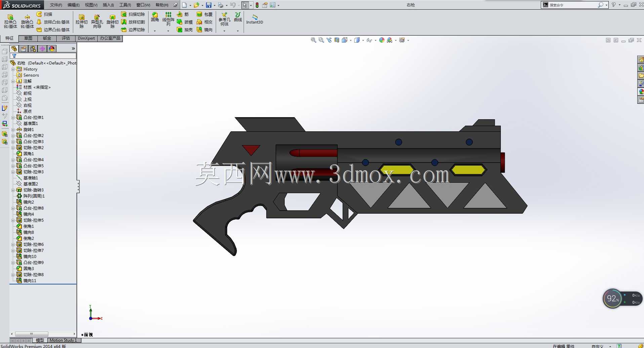Open the edit appearance color ball icon

[x=382, y=40]
